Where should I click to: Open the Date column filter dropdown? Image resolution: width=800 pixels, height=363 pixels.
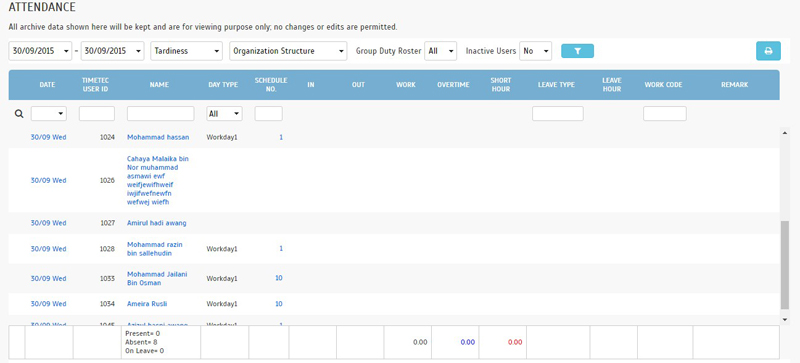tap(49, 114)
